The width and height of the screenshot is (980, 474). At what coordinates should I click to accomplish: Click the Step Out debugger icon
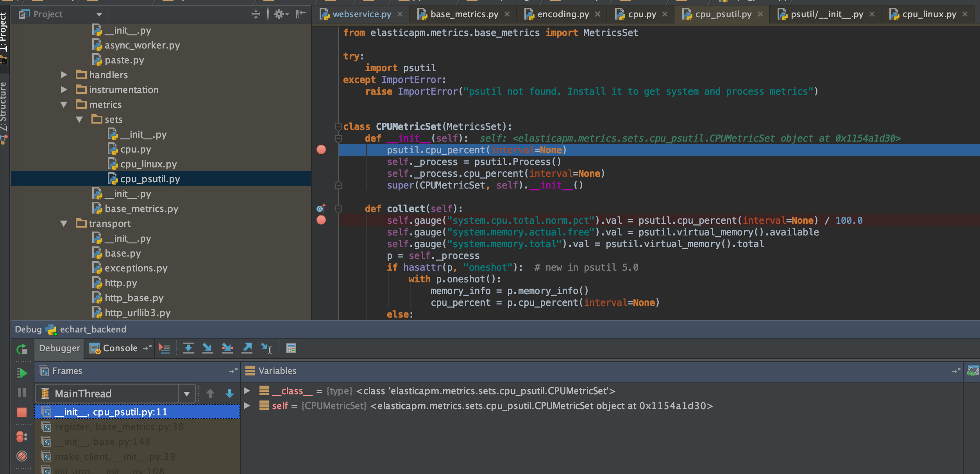pyautogui.click(x=247, y=348)
